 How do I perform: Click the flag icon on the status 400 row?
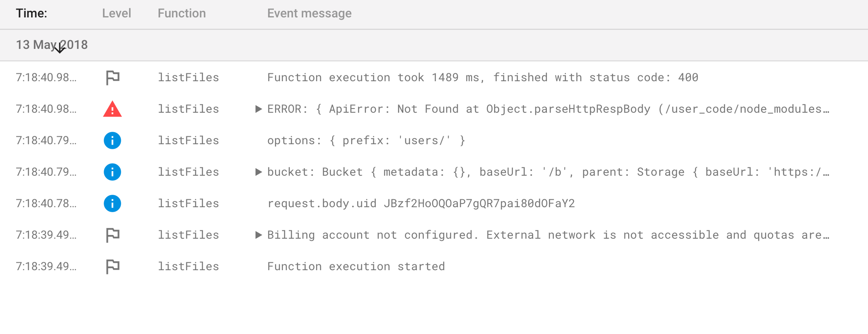112,77
